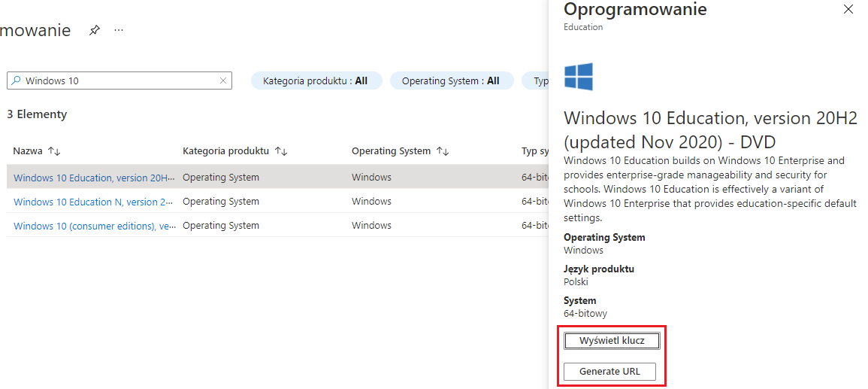868x389 pixels.
Task: Open the more options ellipsis menu
Action: pos(119,31)
